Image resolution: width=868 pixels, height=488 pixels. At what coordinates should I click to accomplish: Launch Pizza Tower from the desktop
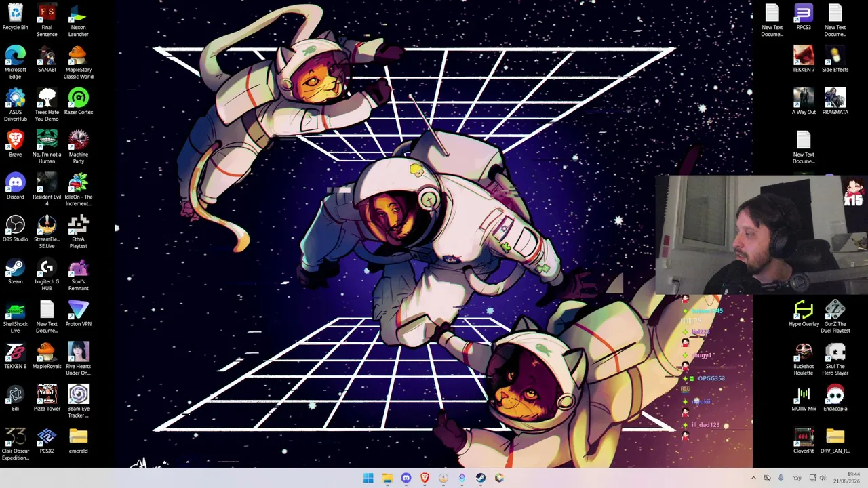[47, 399]
